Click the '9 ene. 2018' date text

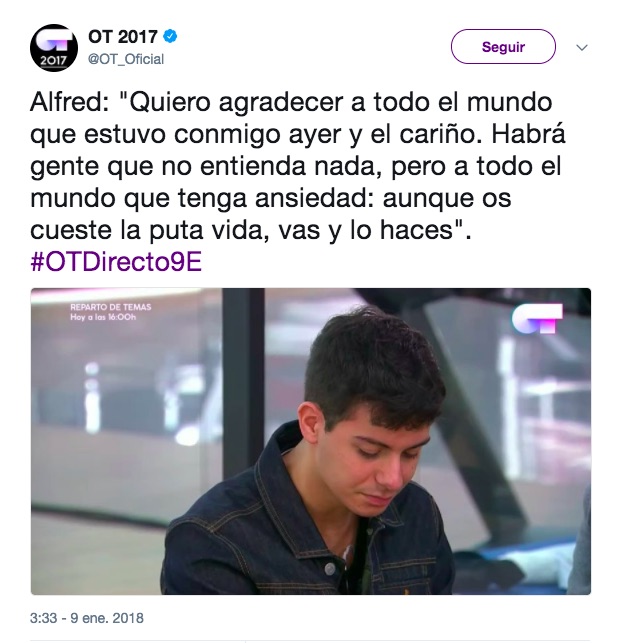pos(107,618)
